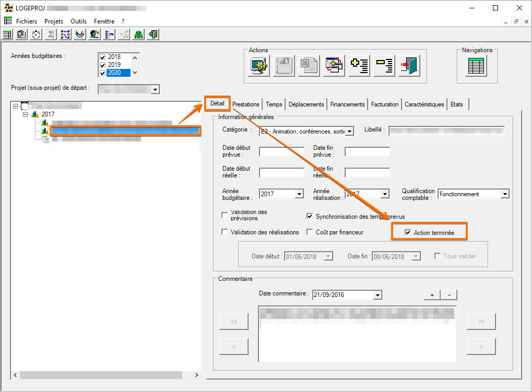Click the stopwatch icon in the top toolbar
This screenshot has width=532, height=392.
pos(36,35)
